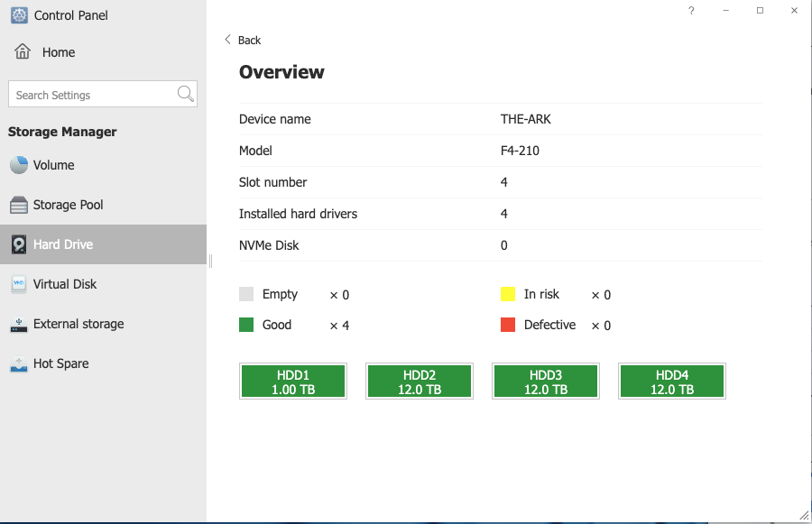
Task: Click the Storage Pool stacked disks icon
Action: coord(19,205)
